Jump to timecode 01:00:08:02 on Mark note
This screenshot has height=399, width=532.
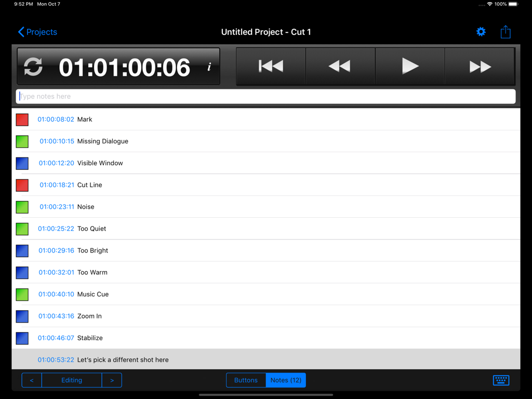click(x=57, y=119)
